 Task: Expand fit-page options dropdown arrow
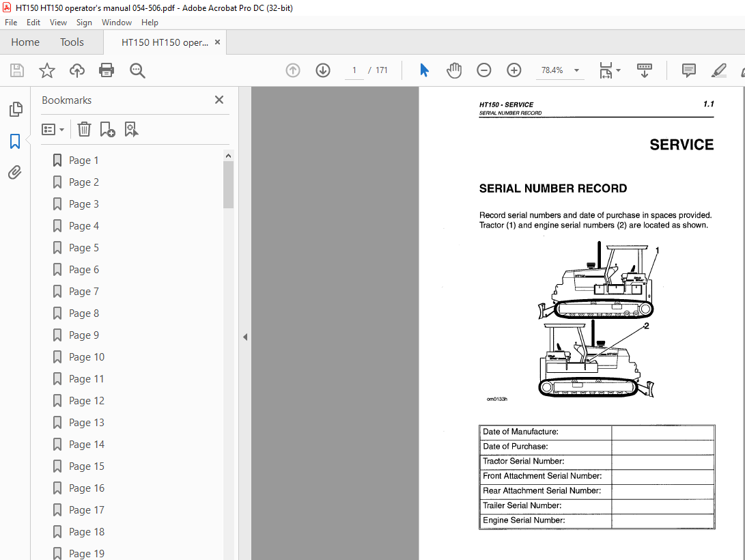[618, 70]
